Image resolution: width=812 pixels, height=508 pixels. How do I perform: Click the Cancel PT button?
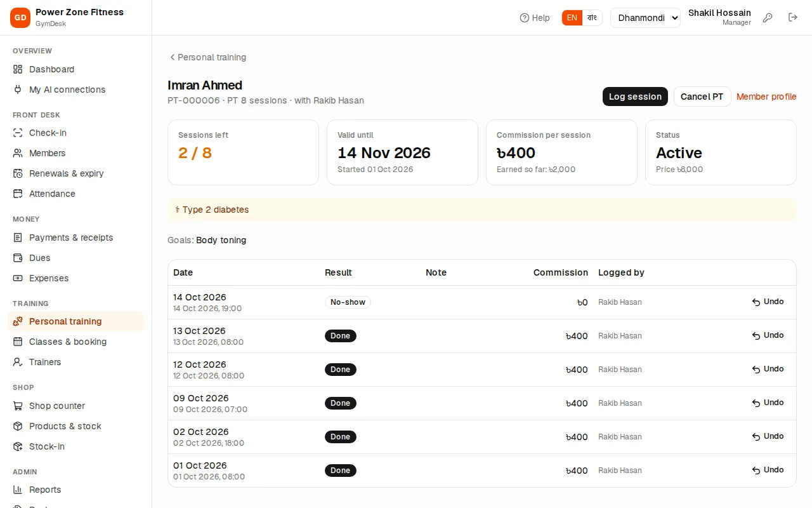pyautogui.click(x=702, y=97)
